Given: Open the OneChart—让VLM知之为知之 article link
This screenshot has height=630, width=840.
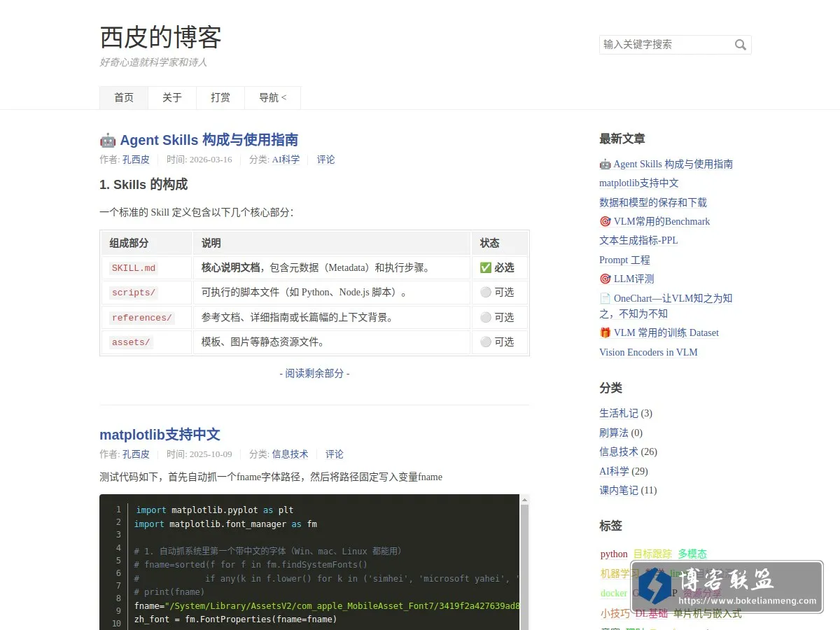Looking at the screenshot, I should coord(666,306).
